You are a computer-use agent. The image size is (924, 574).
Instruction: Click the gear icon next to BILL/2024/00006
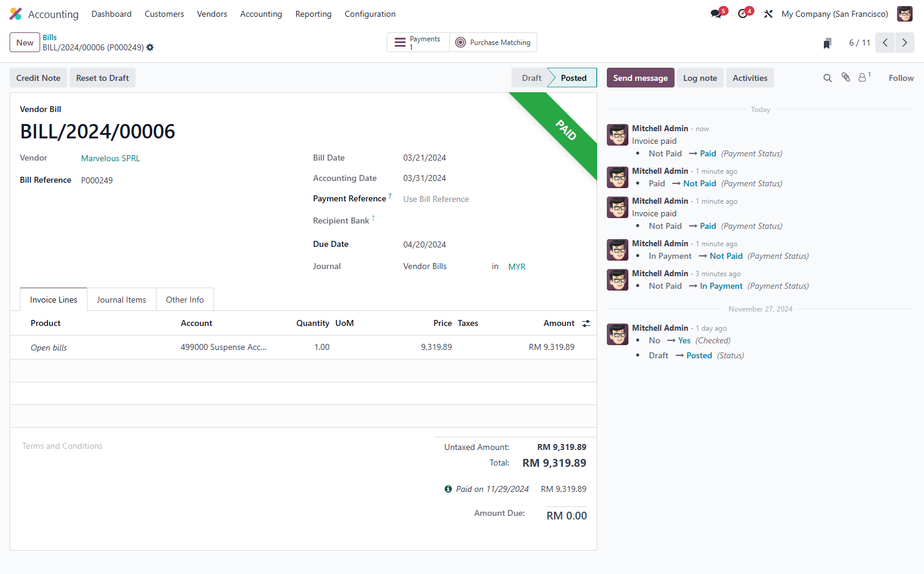[x=150, y=47]
